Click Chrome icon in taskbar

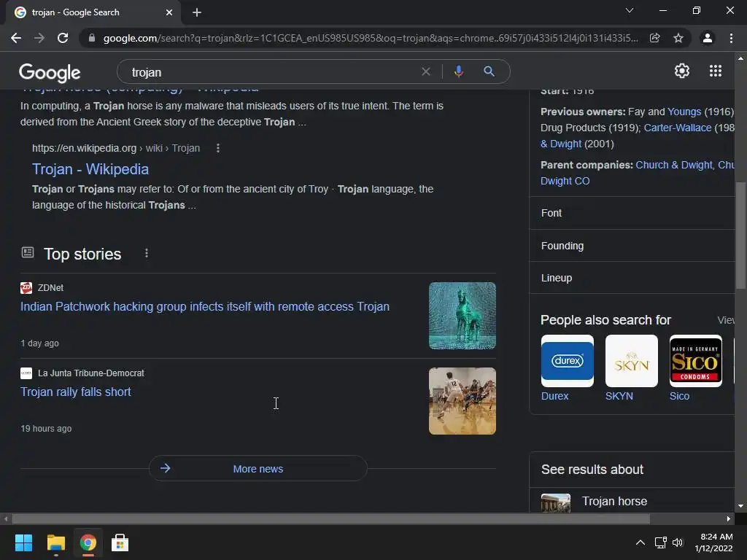pos(88,542)
